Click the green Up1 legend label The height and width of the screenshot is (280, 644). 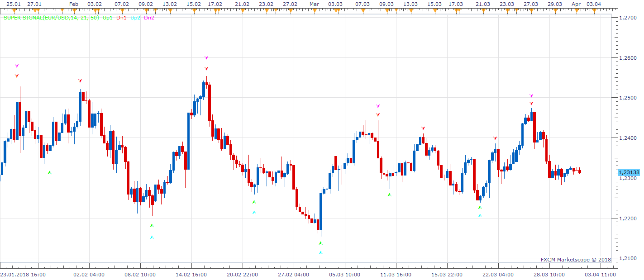108,18
